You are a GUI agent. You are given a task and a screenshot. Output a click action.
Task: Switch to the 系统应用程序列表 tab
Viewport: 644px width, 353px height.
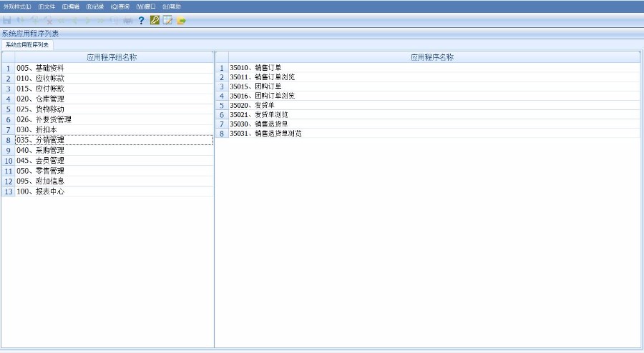coord(27,45)
